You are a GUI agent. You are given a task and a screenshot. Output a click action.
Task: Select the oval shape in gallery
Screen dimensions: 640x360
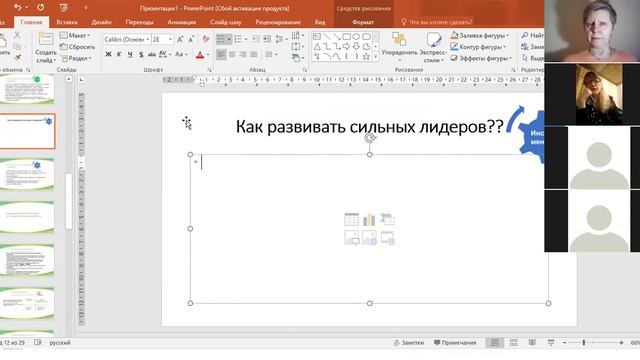click(356, 37)
